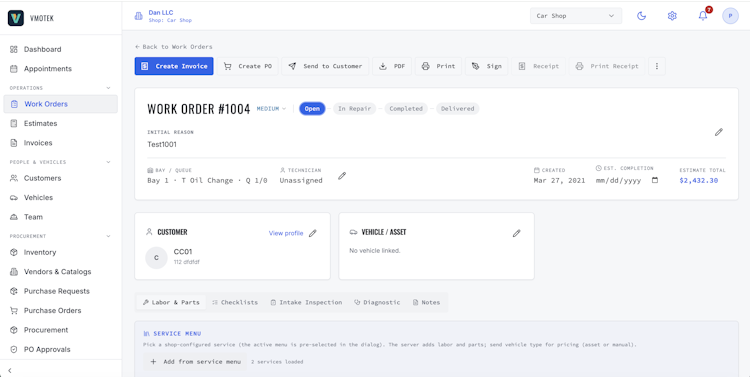Viewport: 750px width, 377px height.
Task: Click the est. completion date field
Action: [627, 180]
